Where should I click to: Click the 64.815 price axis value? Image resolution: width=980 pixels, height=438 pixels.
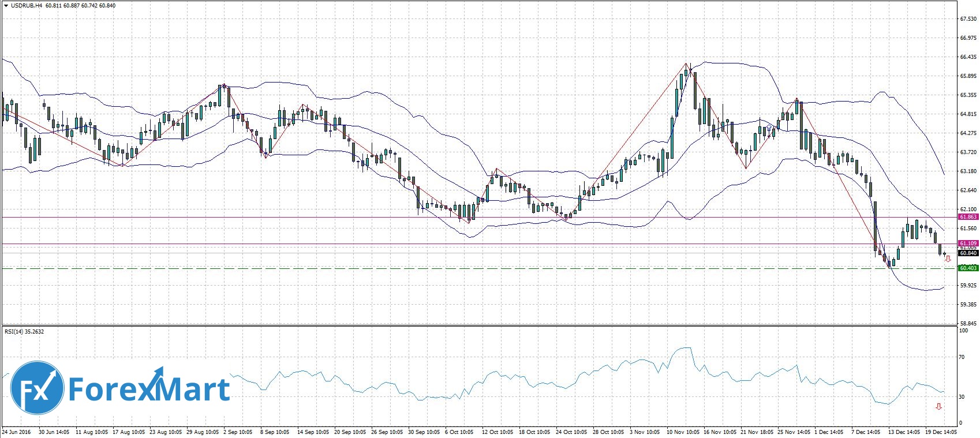point(968,114)
